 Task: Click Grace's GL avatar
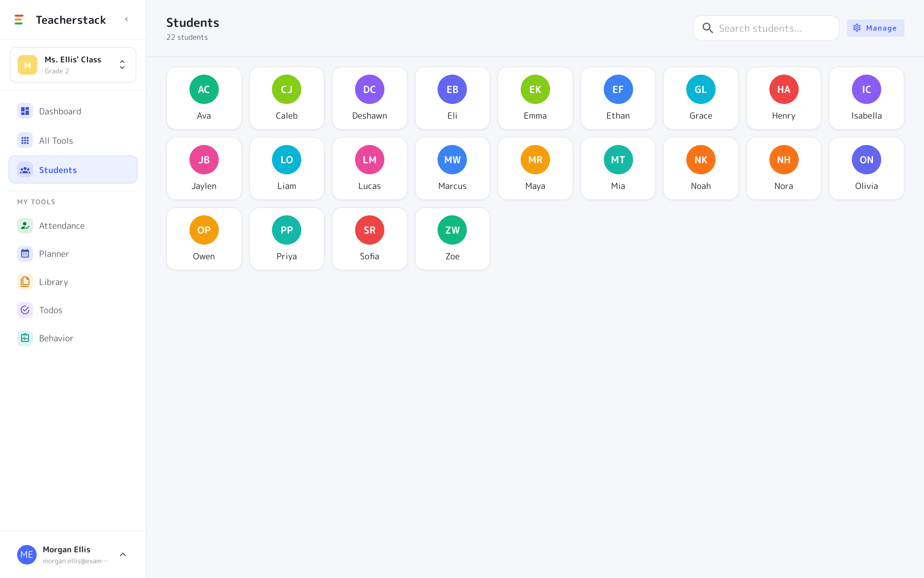(701, 89)
